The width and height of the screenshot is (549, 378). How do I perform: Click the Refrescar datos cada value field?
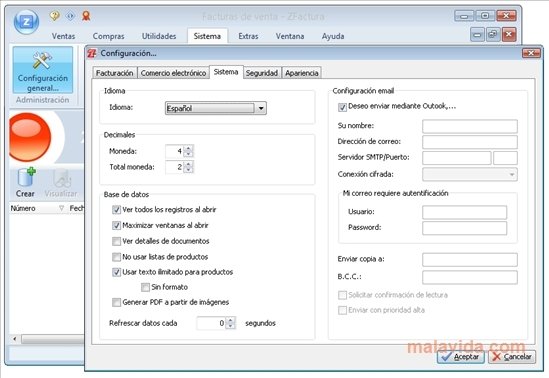coord(211,323)
